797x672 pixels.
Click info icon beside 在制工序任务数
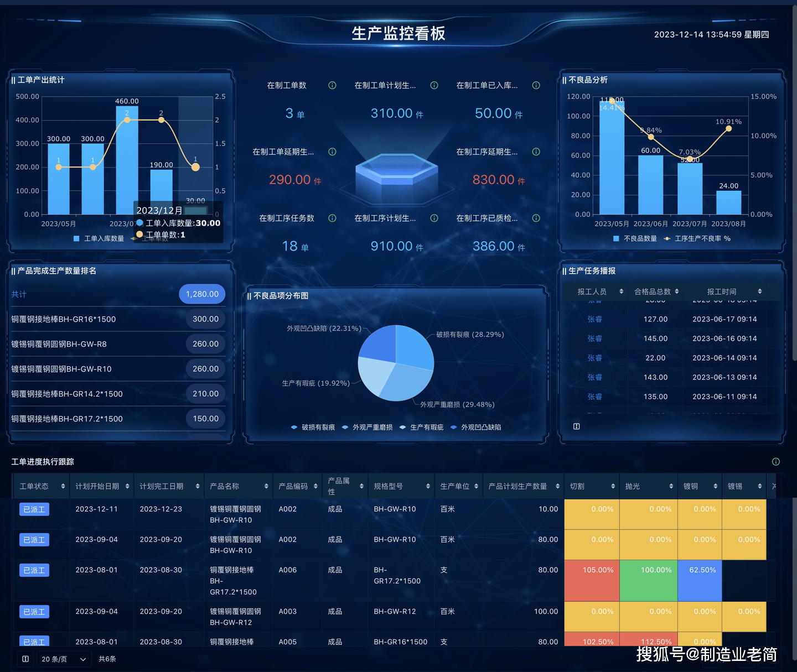[332, 218]
